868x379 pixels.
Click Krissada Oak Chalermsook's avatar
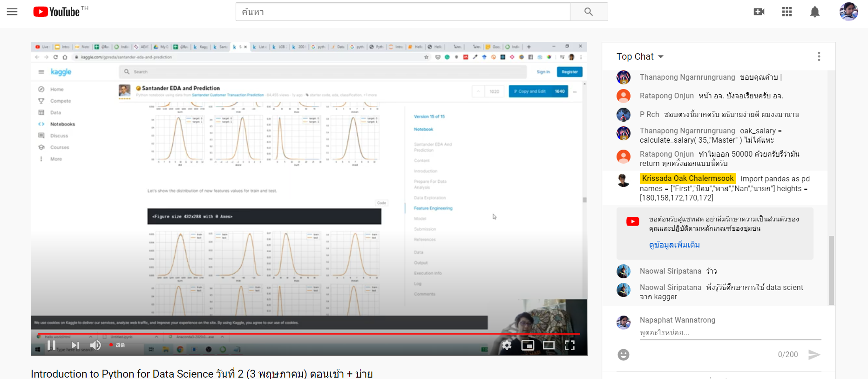pyautogui.click(x=624, y=180)
